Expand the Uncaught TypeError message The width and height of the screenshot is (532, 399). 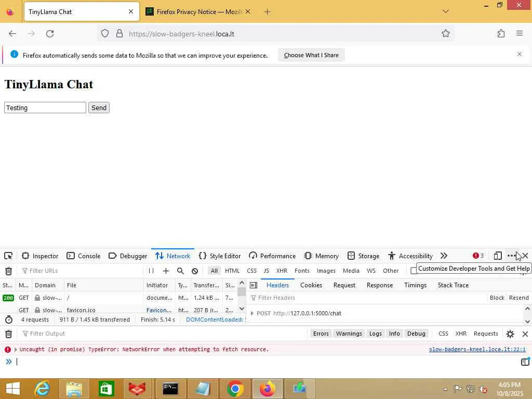16,350
